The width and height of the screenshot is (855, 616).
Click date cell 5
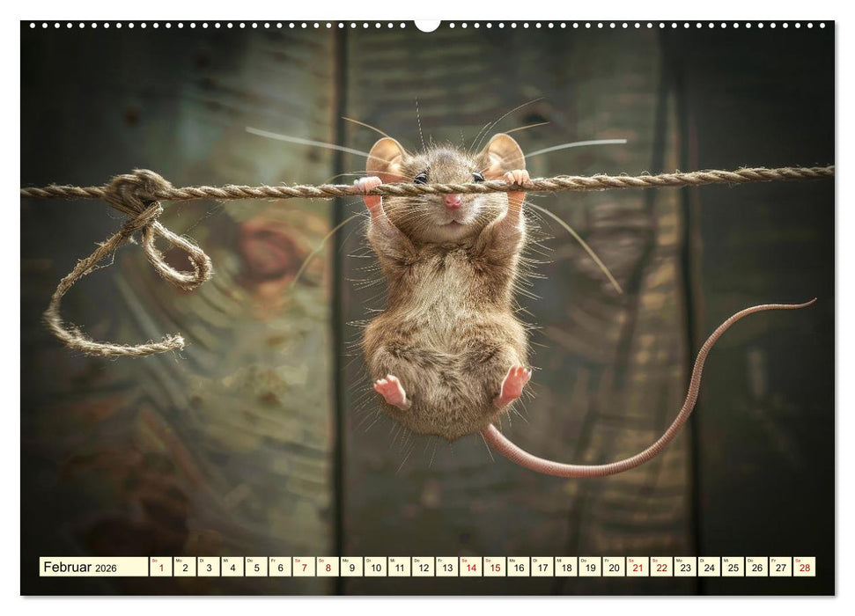pyautogui.click(x=256, y=567)
